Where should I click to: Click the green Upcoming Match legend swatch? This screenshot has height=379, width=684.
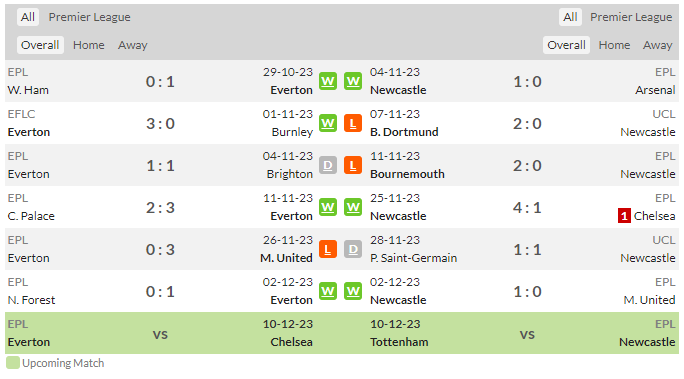13,363
